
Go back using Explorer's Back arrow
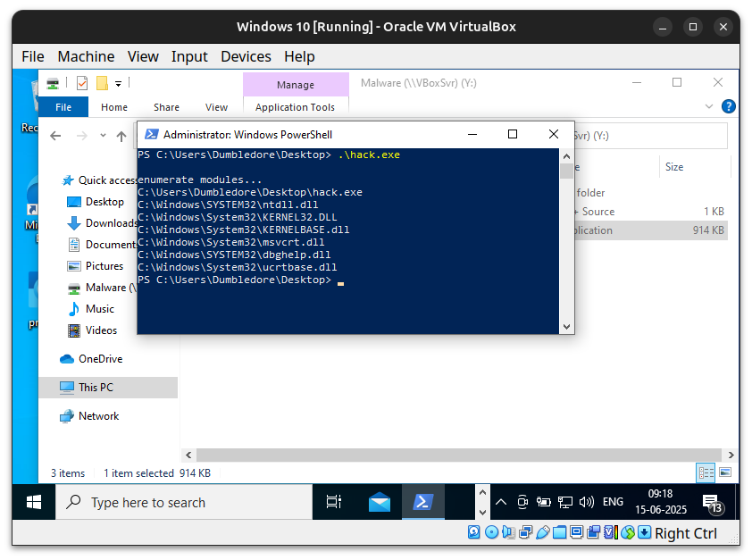coord(55,136)
